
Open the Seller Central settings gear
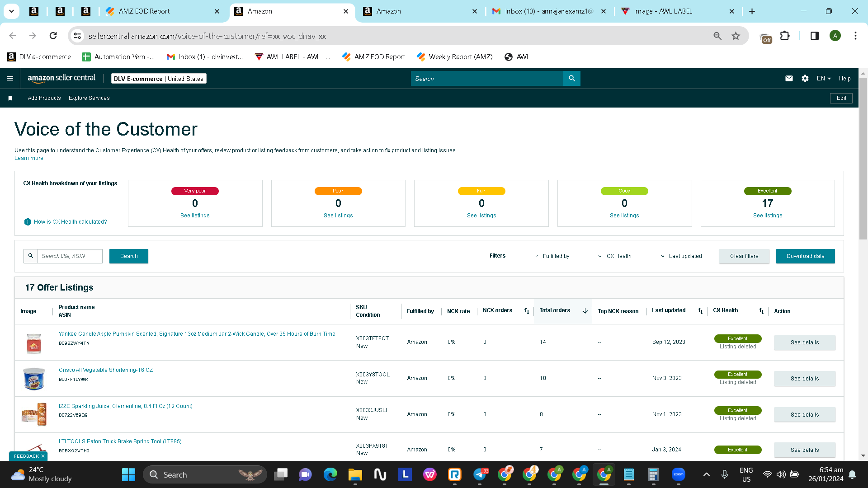(x=805, y=79)
